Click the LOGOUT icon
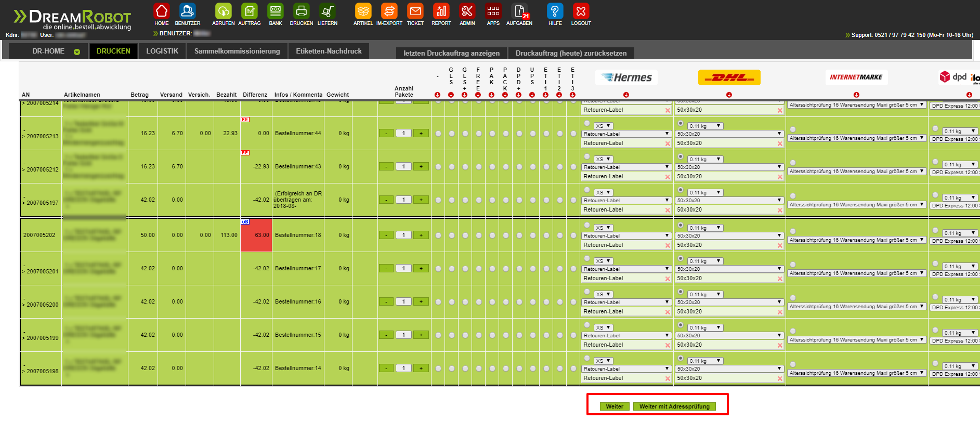 581,11
